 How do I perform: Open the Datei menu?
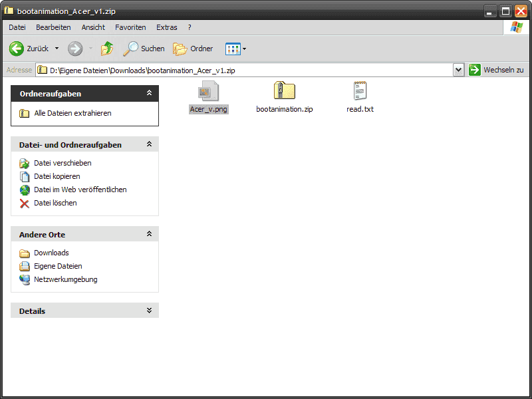click(x=17, y=27)
